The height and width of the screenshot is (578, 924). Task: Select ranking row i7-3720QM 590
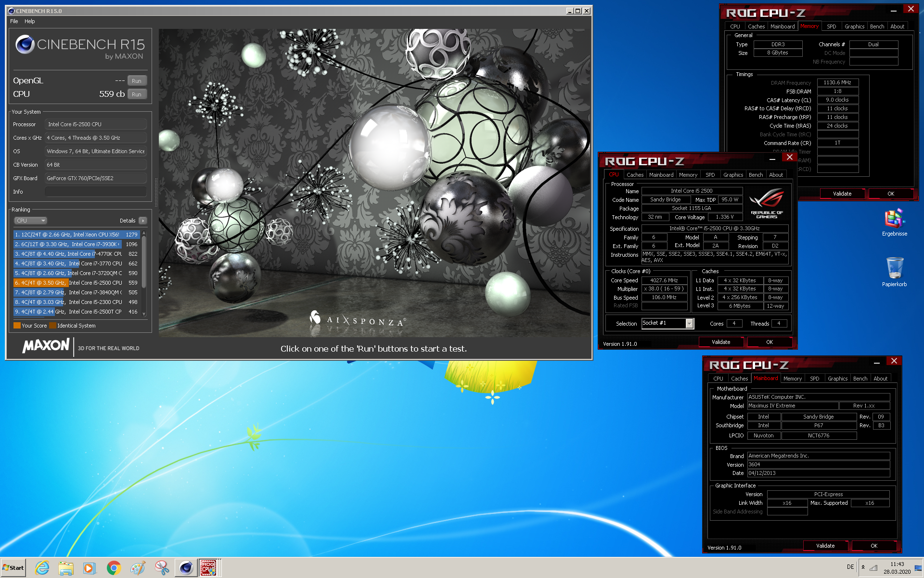point(77,273)
